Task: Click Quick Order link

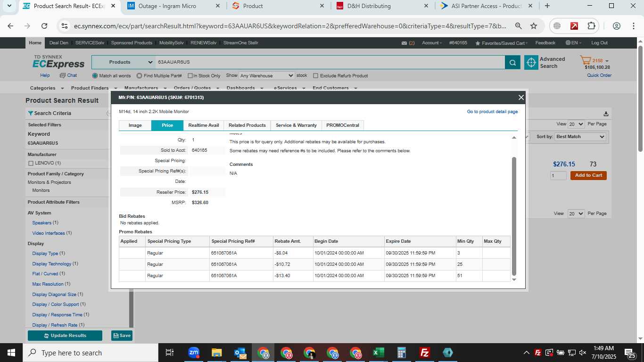Action: (x=599, y=75)
